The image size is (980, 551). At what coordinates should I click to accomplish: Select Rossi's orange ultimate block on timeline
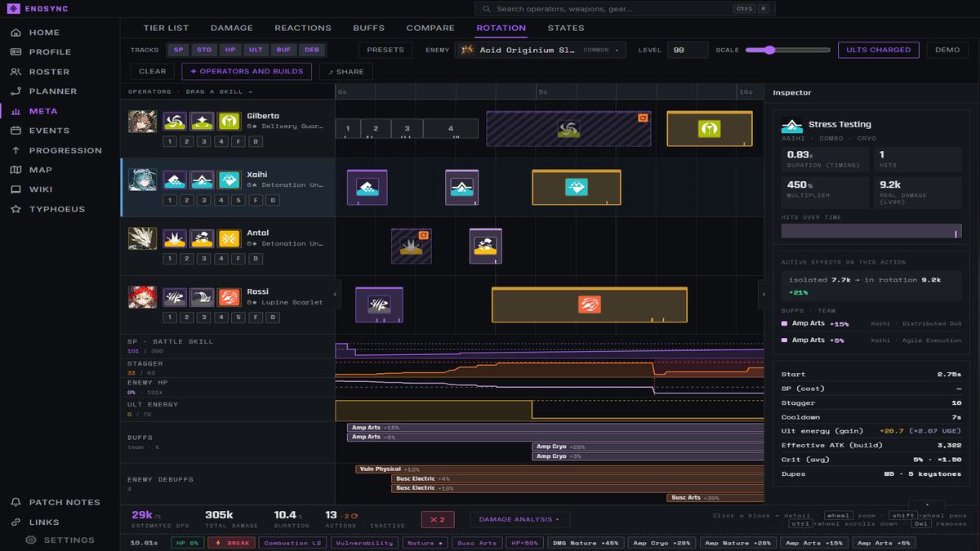589,304
